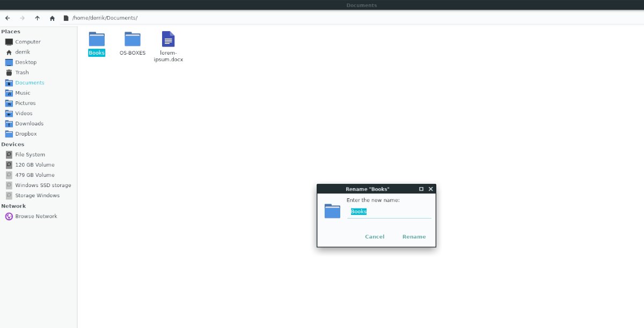
Task: Click the "lorem-ipsum.docx" file name label
Action: pos(169,56)
